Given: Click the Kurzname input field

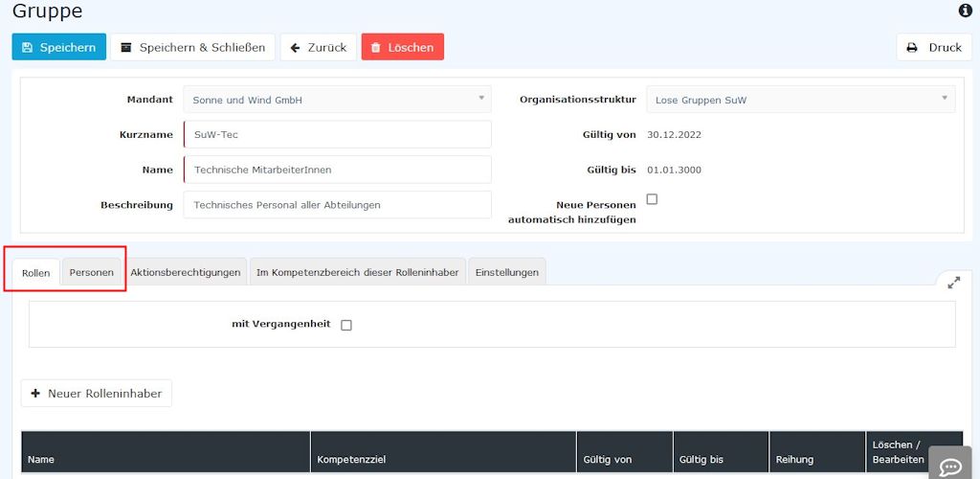Looking at the screenshot, I should click(x=338, y=134).
